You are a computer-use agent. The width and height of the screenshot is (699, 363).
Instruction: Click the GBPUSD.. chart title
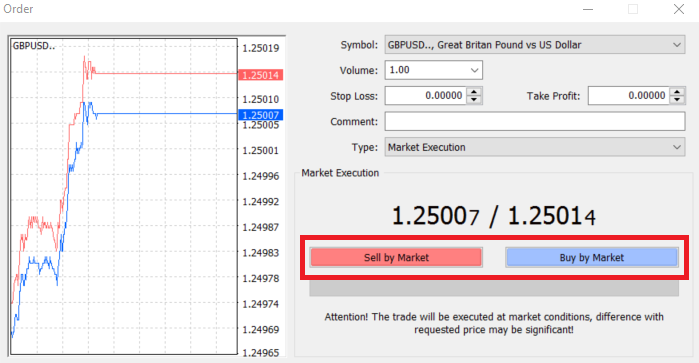pyautogui.click(x=34, y=45)
